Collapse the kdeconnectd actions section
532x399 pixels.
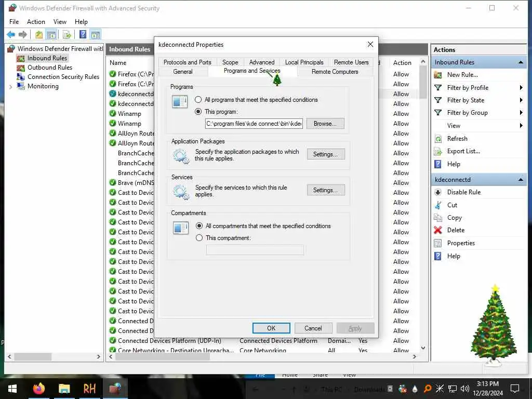tap(521, 179)
